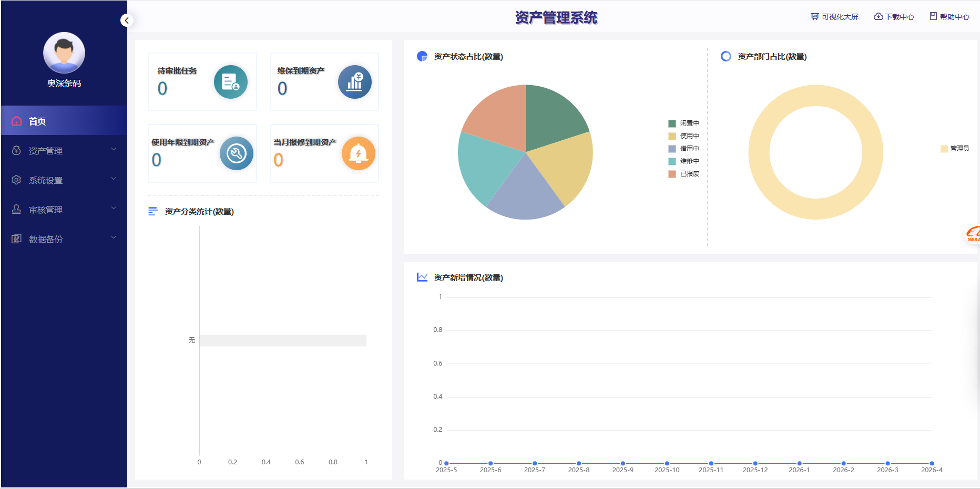Open 可视化大屏 link
The image size is (980, 489).
tap(834, 17)
